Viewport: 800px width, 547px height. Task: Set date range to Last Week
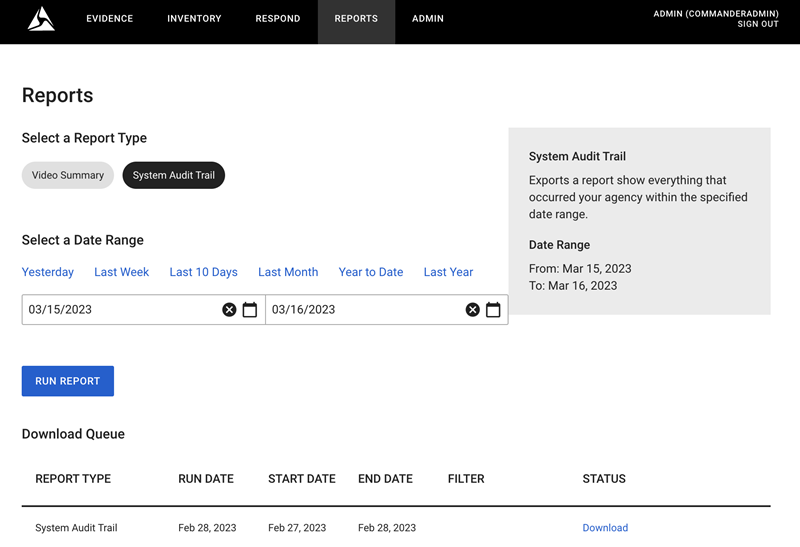tap(121, 272)
